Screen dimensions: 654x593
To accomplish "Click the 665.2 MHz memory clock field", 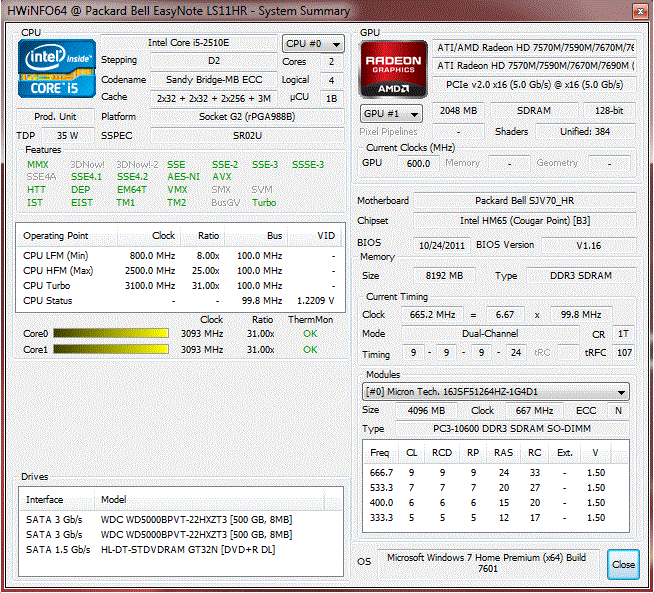I will 432,314.
